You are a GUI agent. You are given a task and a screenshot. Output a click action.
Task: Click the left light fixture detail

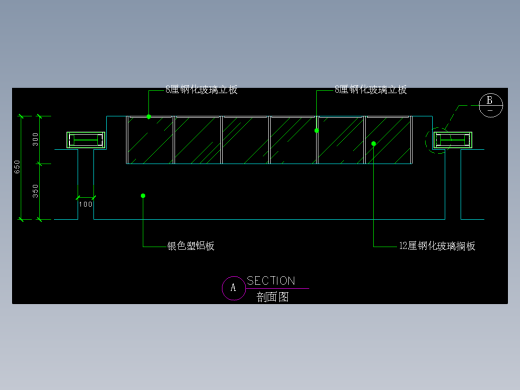(x=86, y=140)
